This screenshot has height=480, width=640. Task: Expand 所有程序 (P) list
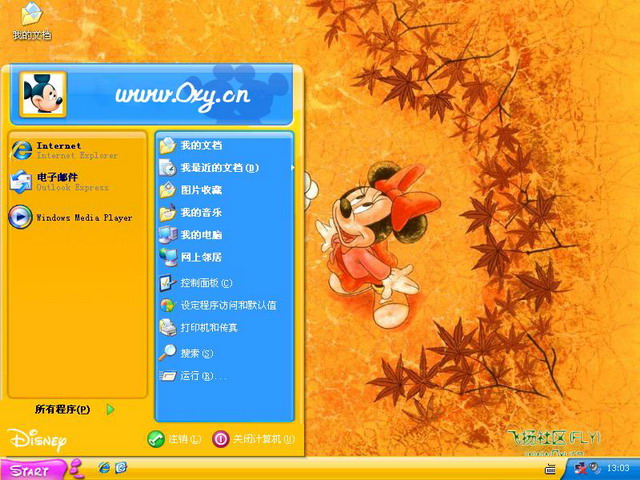pyautogui.click(x=75, y=409)
